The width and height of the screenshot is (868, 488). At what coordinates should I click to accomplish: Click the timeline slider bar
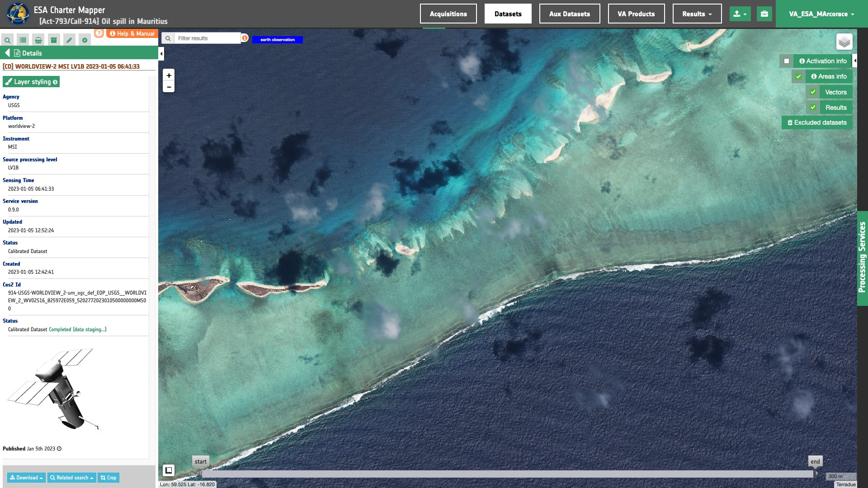pos(507,474)
